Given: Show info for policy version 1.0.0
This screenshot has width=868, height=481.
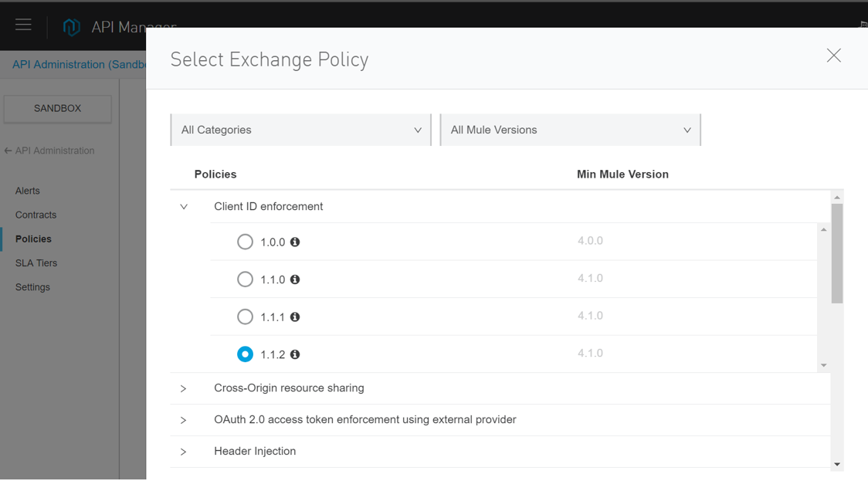Looking at the screenshot, I should pyautogui.click(x=295, y=242).
